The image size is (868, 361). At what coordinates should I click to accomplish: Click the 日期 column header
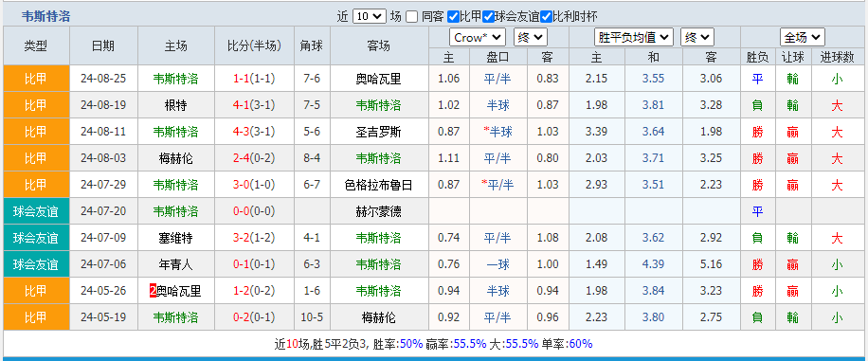(x=103, y=45)
